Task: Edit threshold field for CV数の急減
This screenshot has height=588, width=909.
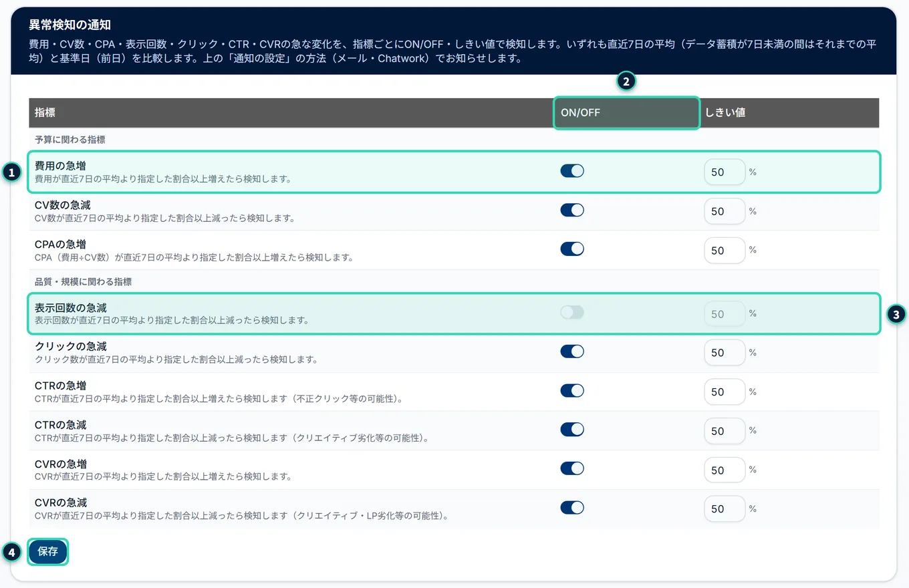Action: click(725, 211)
